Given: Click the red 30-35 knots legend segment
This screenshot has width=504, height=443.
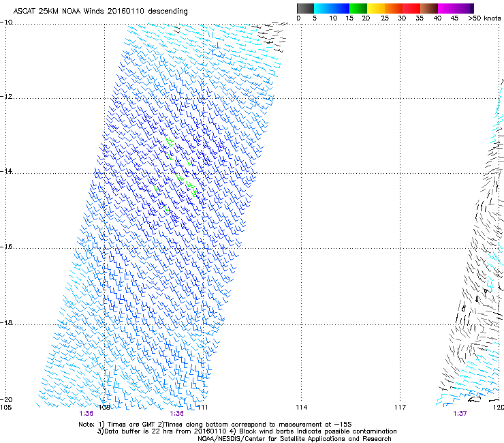Looking at the screenshot, I should click(x=411, y=8).
